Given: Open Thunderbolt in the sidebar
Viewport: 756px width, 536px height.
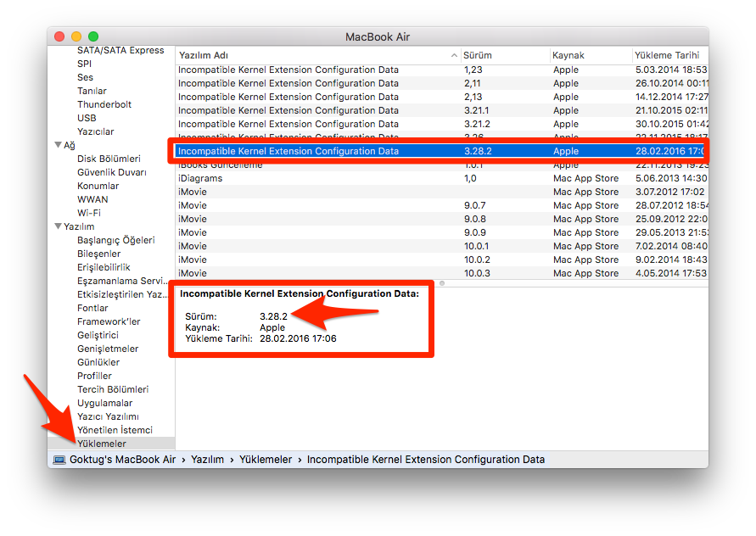Looking at the screenshot, I should coord(104,104).
